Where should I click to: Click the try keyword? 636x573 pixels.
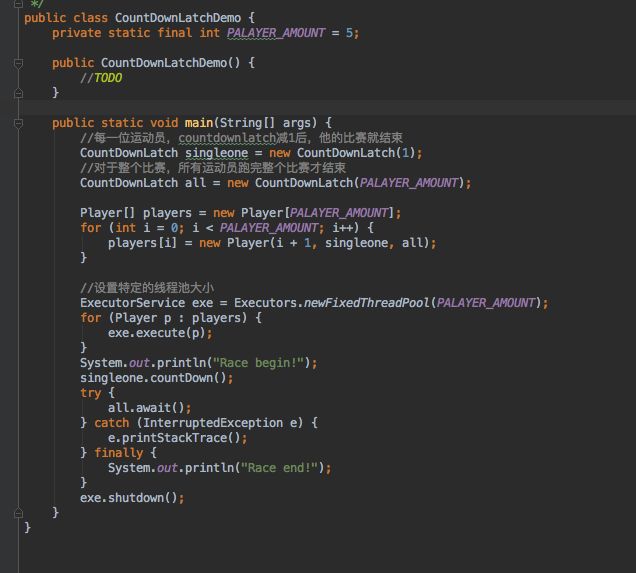pyautogui.click(x=90, y=393)
